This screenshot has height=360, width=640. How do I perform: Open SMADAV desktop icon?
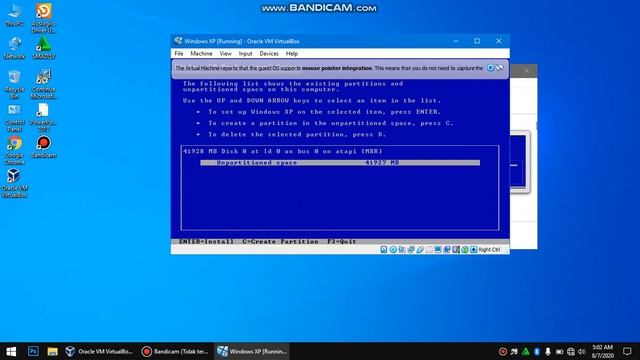(x=44, y=48)
